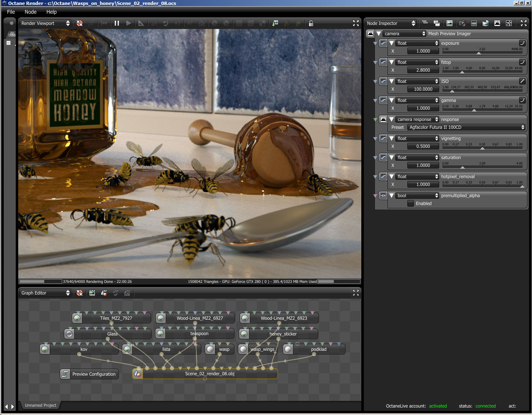
Task: Open the Node menu
Action: pos(31,12)
